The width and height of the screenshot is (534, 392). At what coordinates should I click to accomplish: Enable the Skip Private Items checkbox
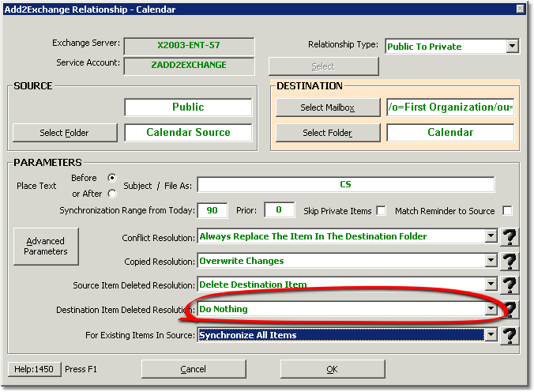point(381,211)
